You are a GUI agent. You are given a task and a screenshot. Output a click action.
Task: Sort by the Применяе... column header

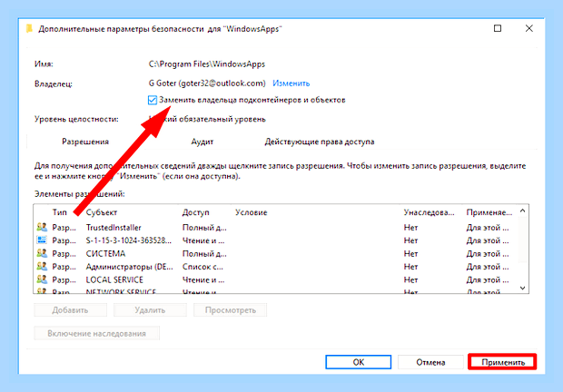pyautogui.click(x=489, y=212)
